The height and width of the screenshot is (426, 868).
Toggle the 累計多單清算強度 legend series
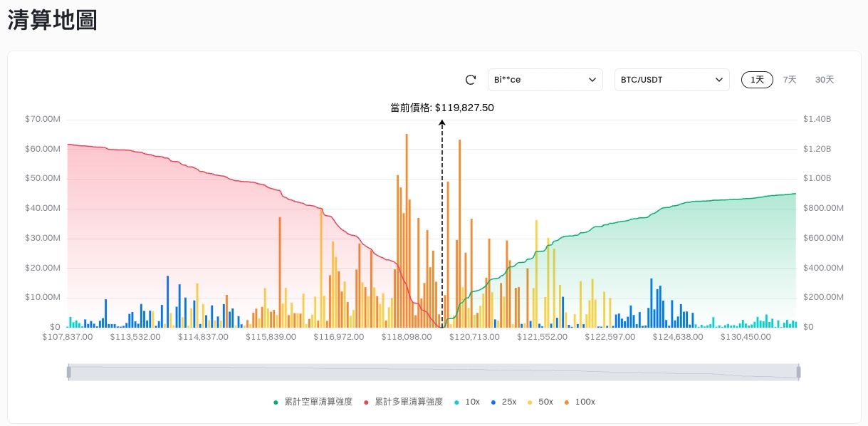click(x=404, y=402)
